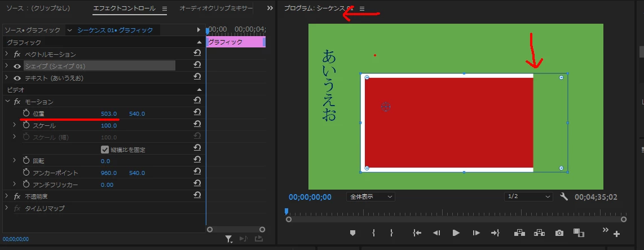Click the Lift button
Screen dimensions: 644x250
(519, 233)
